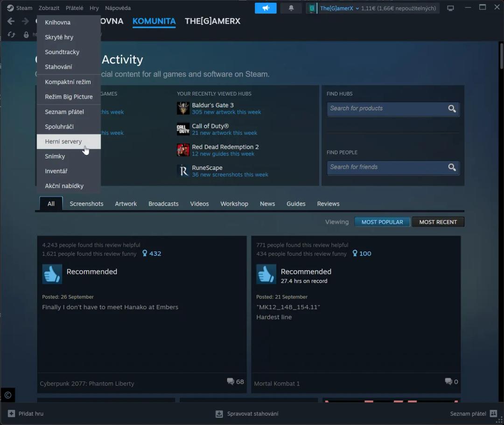The height and width of the screenshot is (425, 504).
Task: Click the award ribbon icon showing 100
Action: coord(355,254)
